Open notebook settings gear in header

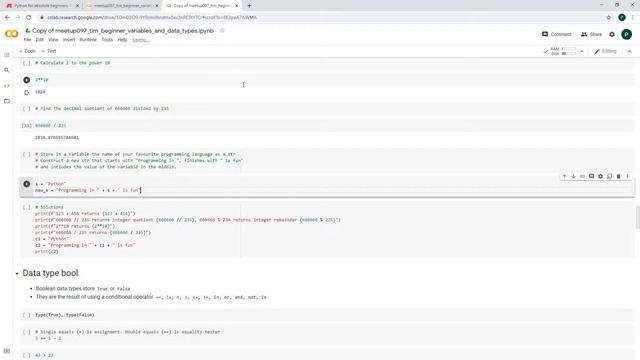point(612,34)
